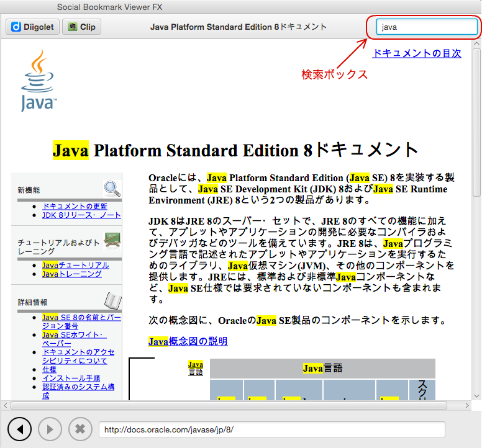482x448 pixels.
Task: Open the Java SEホワイト・ペーパー link
Action: (75, 339)
